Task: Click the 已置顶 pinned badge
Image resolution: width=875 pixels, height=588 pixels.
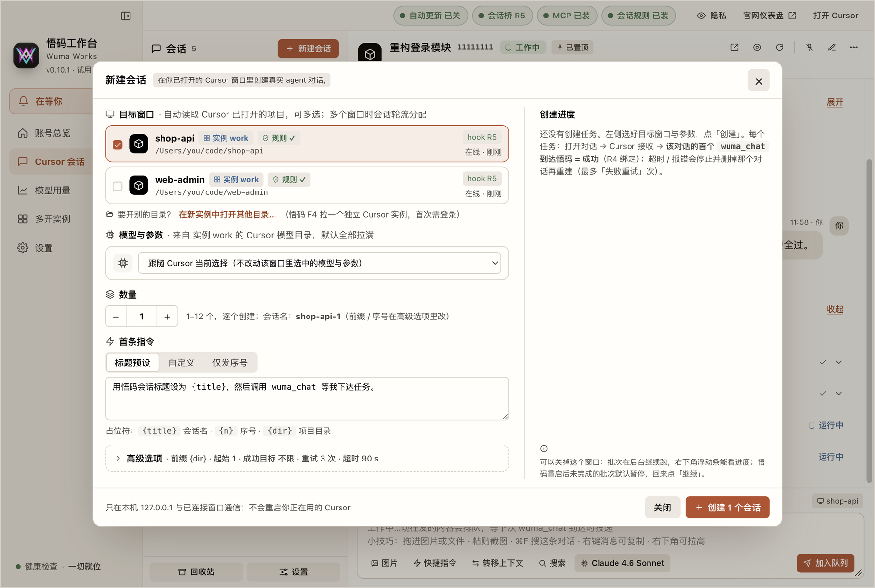Action: click(573, 47)
